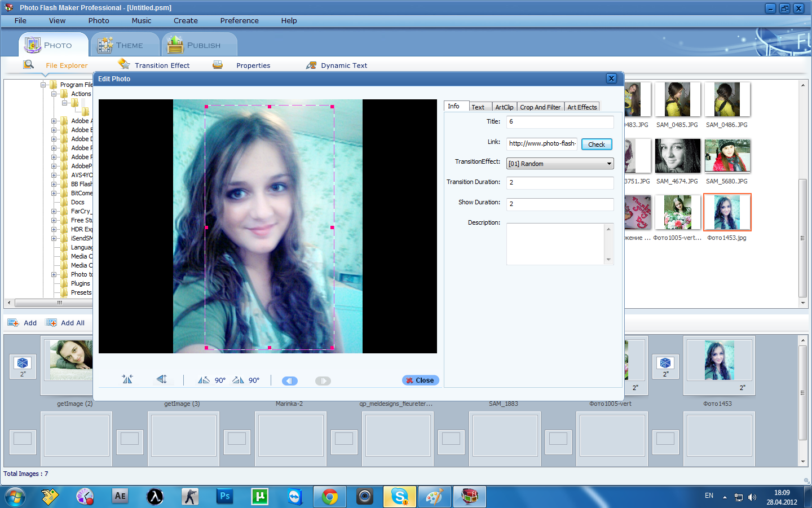Open the File menu

point(20,21)
